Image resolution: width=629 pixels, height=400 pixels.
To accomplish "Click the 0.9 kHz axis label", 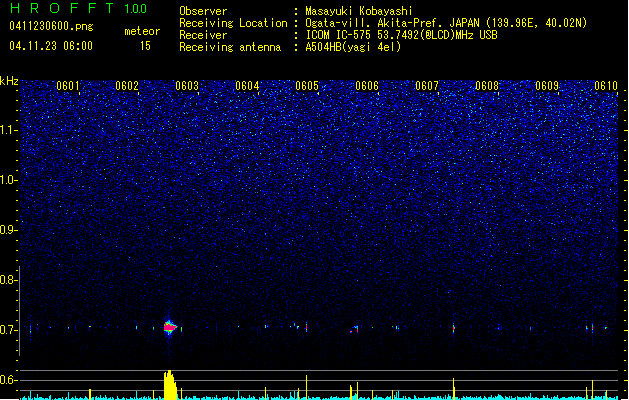I will pos(8,230).
